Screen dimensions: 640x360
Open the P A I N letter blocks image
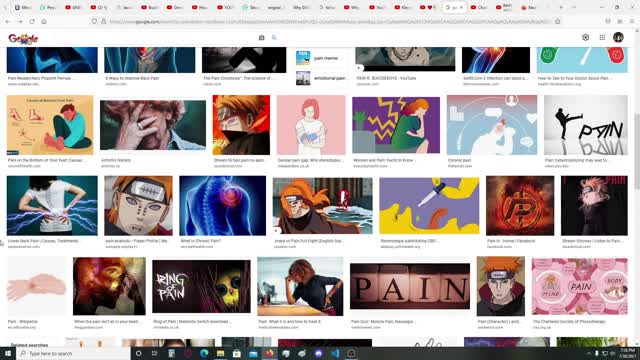coord(410,286)
